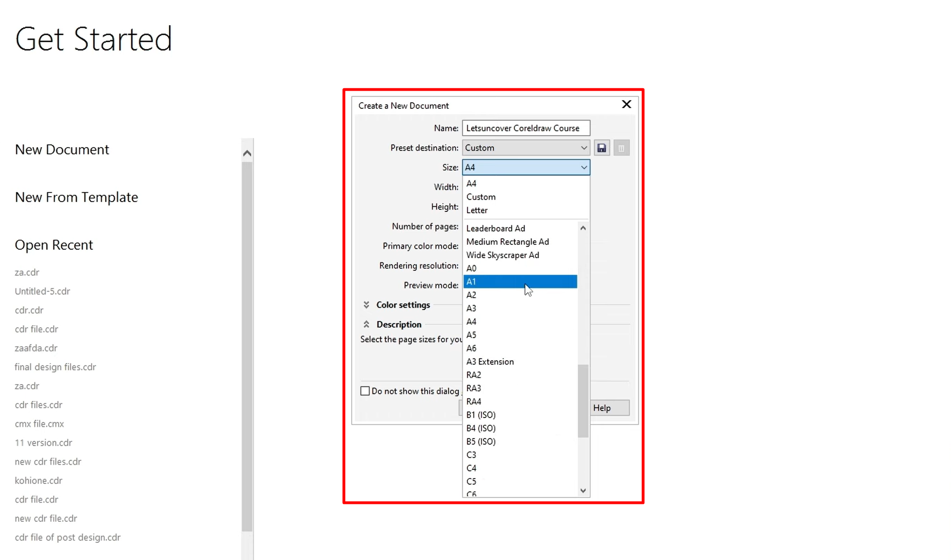
Task: Open the Preset destination dropdown
Action: 526,148
